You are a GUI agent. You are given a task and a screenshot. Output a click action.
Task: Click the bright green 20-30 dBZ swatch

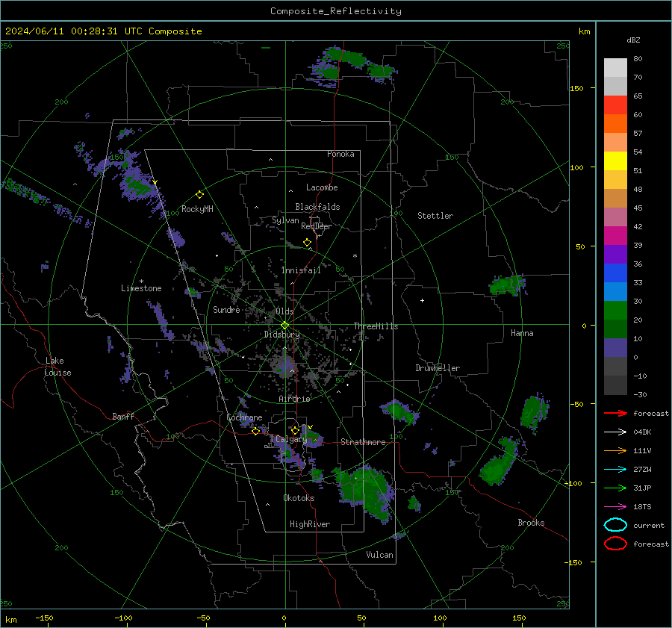pos(615,311)
